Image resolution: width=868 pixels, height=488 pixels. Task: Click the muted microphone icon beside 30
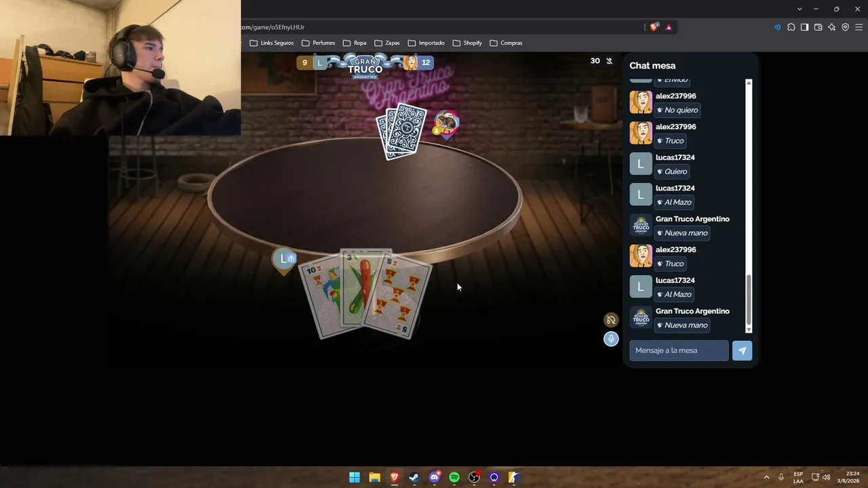click(610, 61)
